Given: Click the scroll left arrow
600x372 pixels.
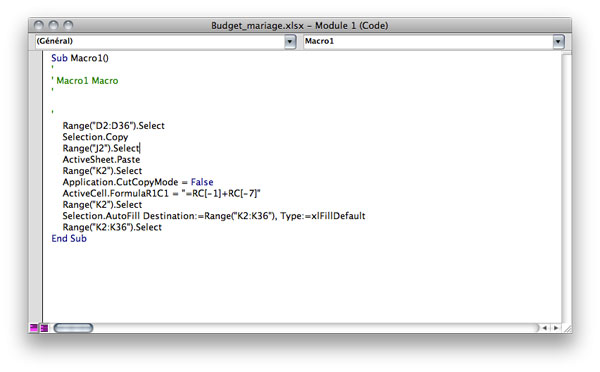Looking at the screenshot, I should (x=545, y=328).
